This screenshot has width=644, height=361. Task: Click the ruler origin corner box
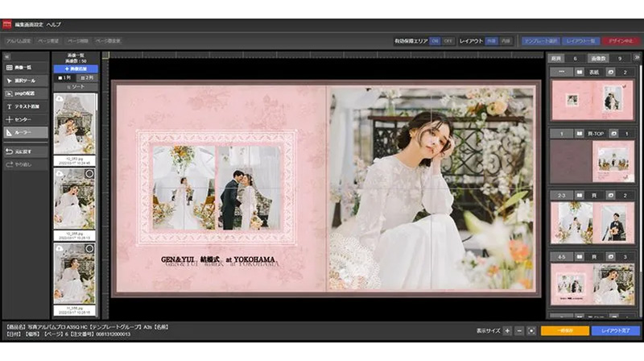[105, 55]
